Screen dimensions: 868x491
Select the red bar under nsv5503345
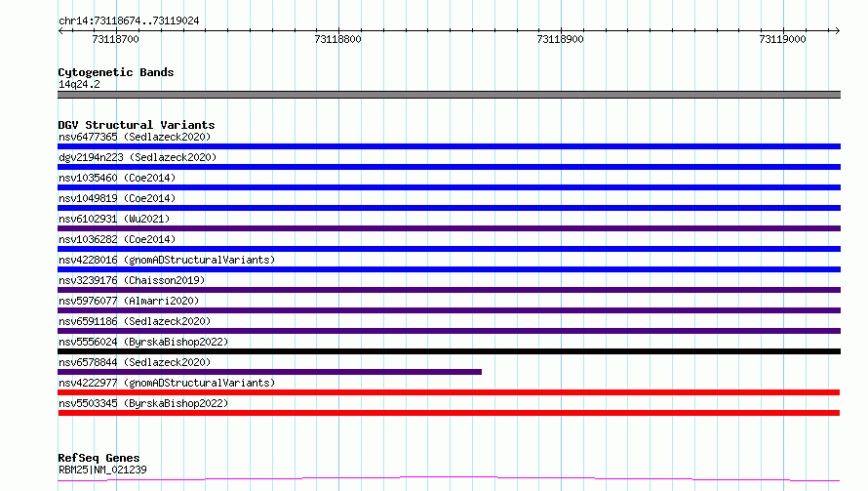click(x=449, y=413)
